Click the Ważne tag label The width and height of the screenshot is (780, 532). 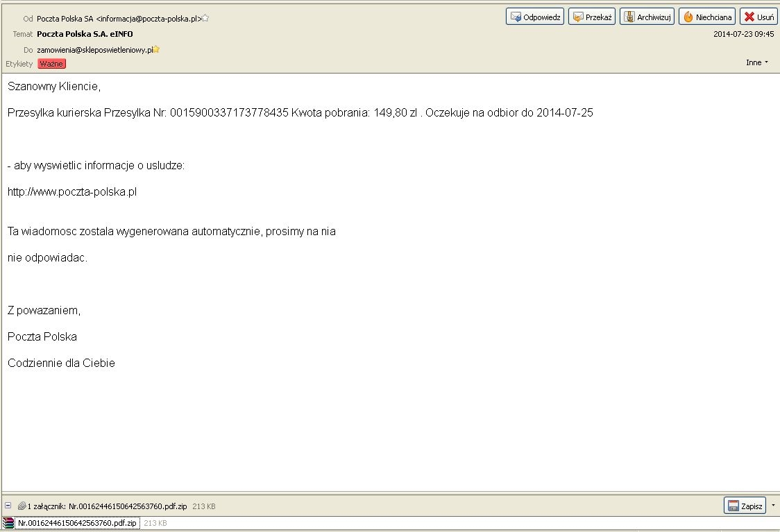tap(52, 64)
